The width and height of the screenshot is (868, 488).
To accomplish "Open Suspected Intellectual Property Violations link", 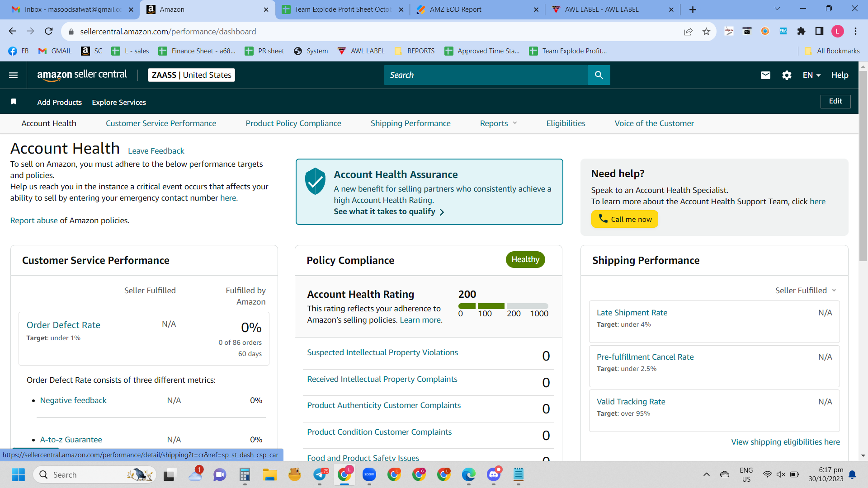I will pyautogui.click(x=382, y=352).
